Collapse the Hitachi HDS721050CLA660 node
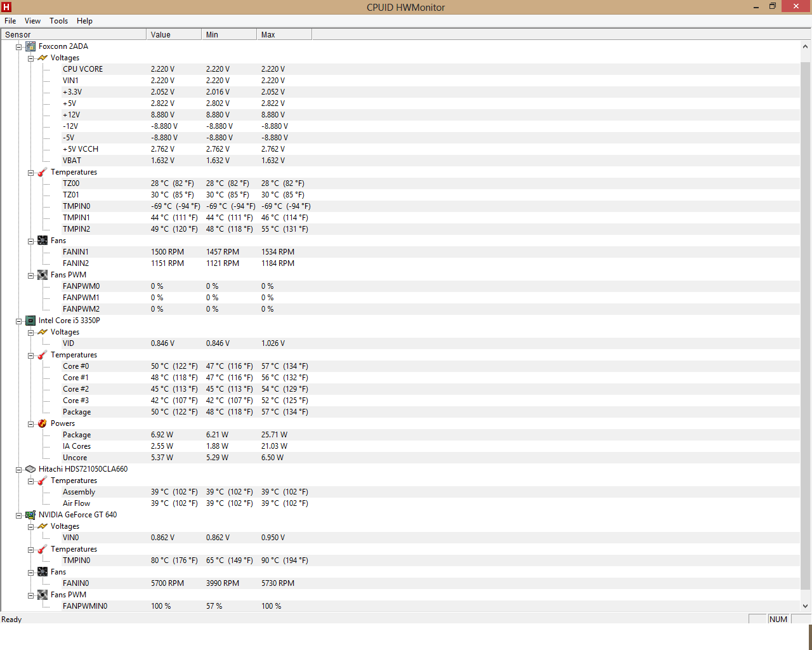Viewport: 812px width, 650px height. pos(19,470)
